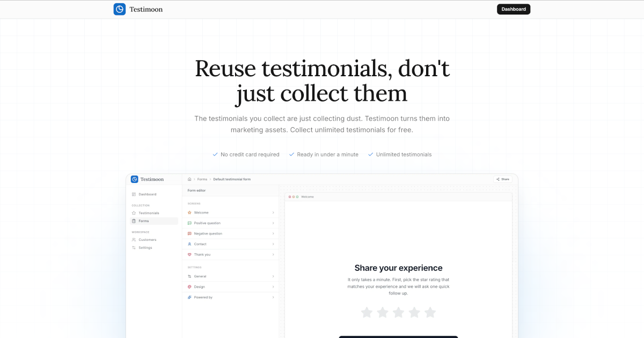Click the 'Thank you' label
Image resolution: width=644 pixels, height=338 pixels.
(202, 255)
